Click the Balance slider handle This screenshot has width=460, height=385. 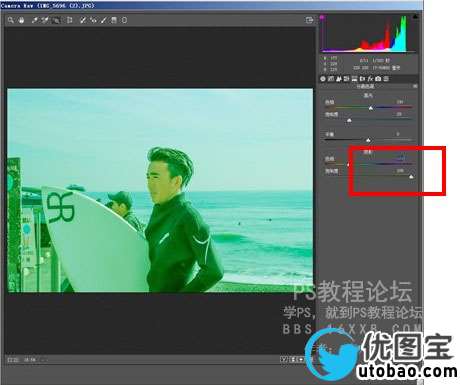(x=368, y=140)
